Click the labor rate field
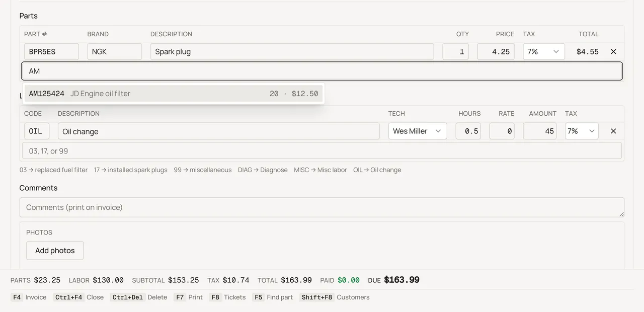The image size is (644, 312). [x=502, y=131]
